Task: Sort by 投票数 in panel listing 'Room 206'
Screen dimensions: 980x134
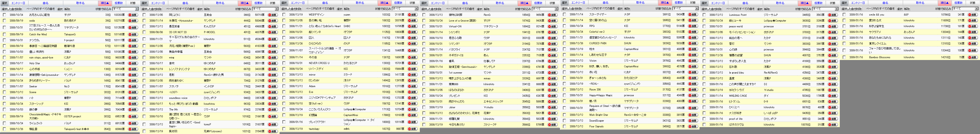Action: click(x=678, y=3)
